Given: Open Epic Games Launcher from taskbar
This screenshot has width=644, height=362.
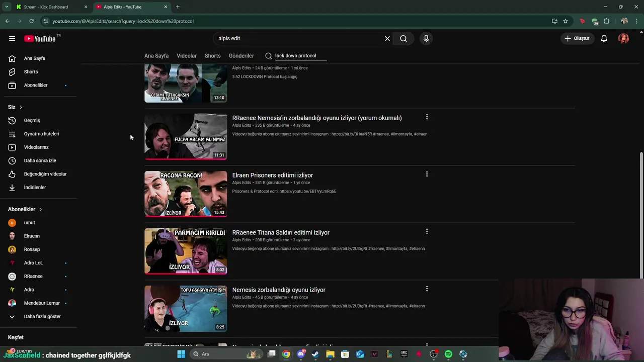Looking at the screenshot, I should (404, 354).
